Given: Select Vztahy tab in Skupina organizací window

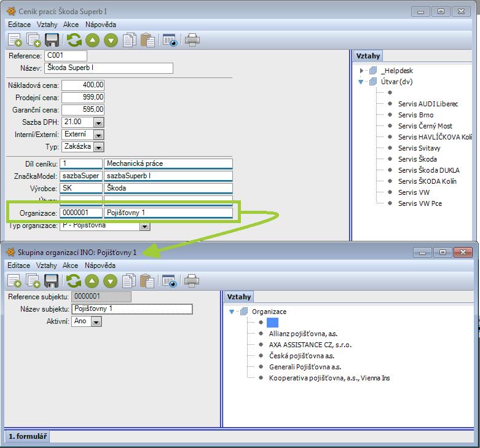Looking at the screenshot, I should click(239, 297).
